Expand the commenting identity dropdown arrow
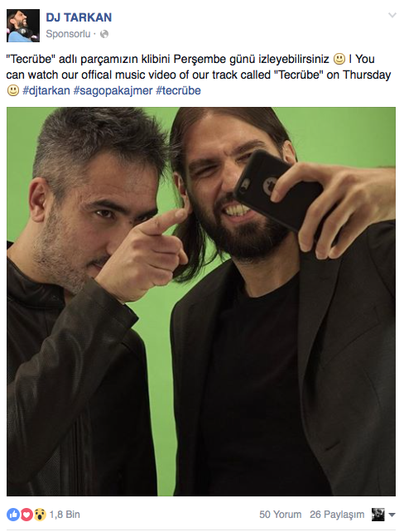The width and height of the screenshot is (404, 532). coord(392,515)
